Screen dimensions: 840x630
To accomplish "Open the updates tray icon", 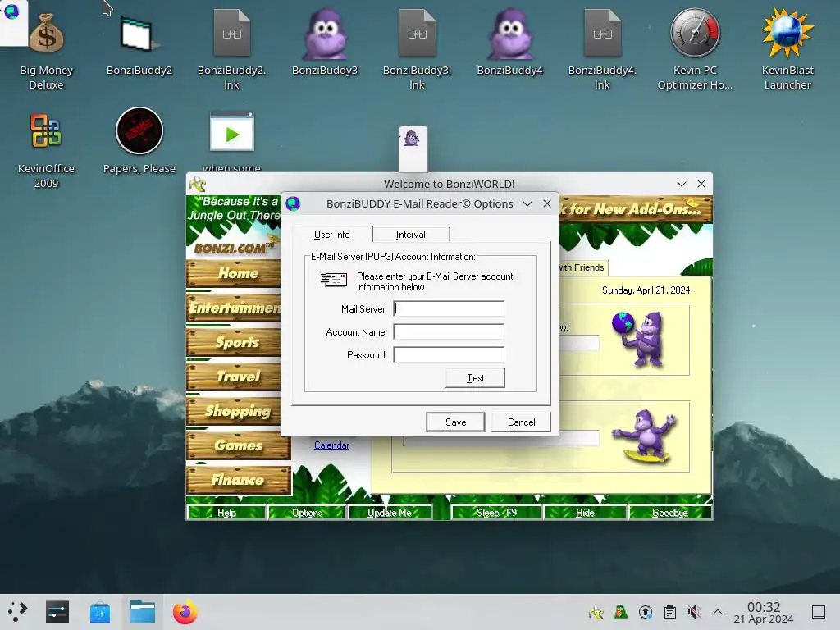I will (x=646, y=612).
